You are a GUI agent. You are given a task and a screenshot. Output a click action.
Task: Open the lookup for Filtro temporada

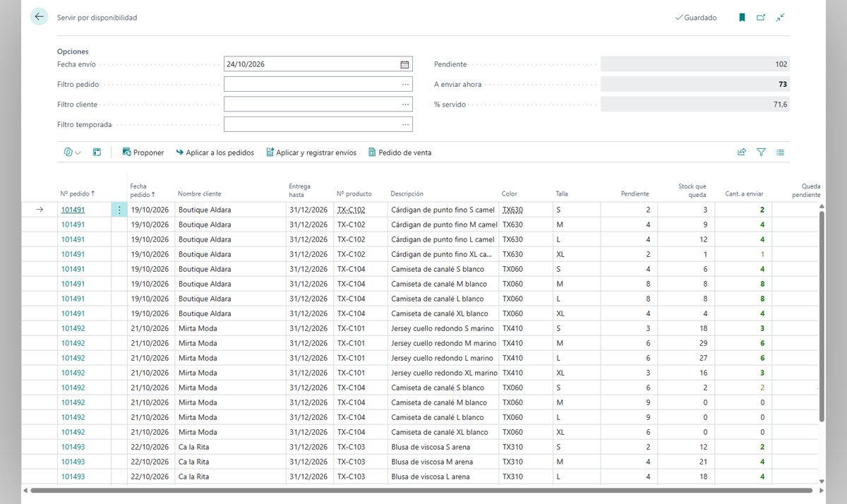tap(405, 124)
